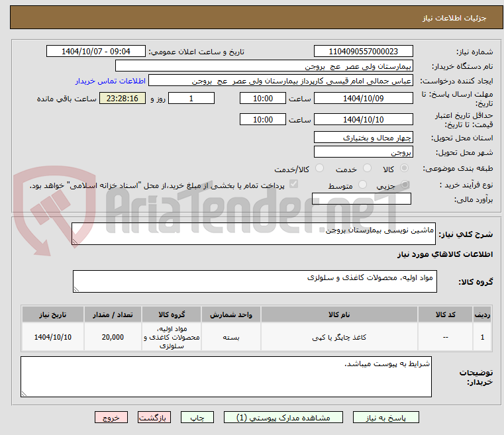Click the response deadline time 10:00 field
The width and height of the screenshot is (504, 435).
(x=263, y=98)
